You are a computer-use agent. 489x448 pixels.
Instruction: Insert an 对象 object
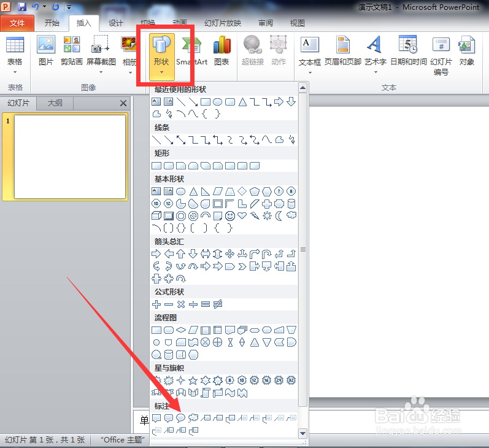(x=466, y=51)
